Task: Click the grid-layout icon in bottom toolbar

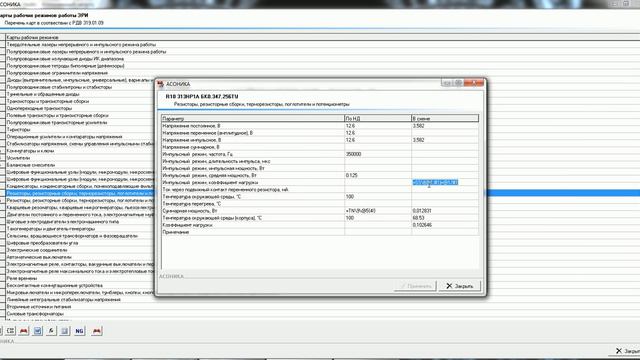Action: [11, 331]
